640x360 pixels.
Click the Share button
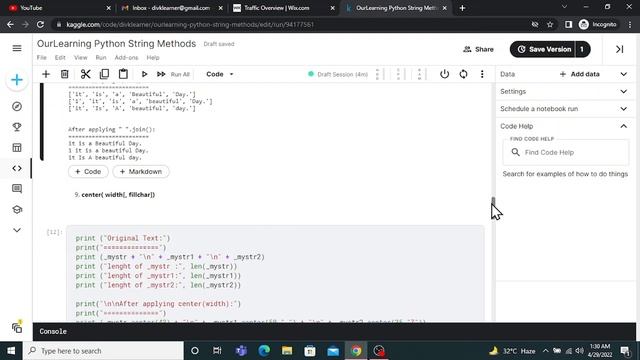[x=478, y=49]
